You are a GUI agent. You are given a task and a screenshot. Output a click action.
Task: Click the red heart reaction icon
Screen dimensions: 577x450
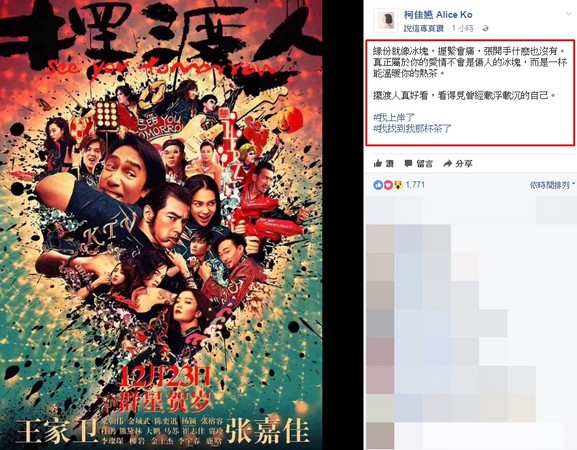(x=388, y=185)
